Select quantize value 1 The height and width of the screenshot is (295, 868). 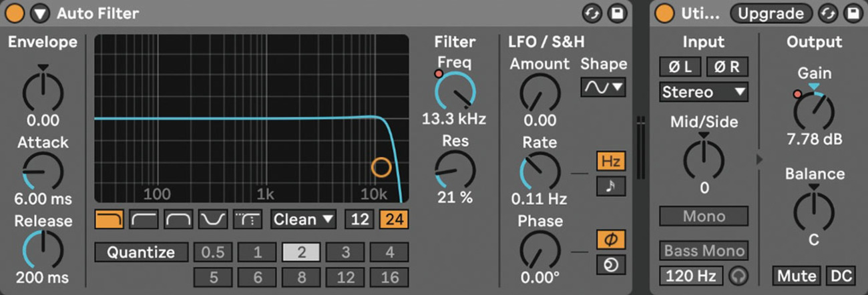tap(257, 252)
